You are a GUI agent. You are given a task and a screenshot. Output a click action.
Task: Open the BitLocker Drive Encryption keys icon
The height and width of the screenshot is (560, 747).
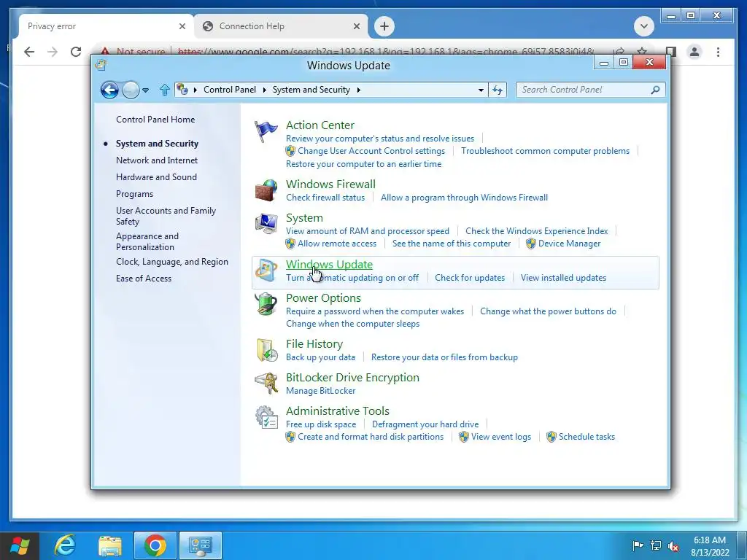pyautogui.click(x=266, y=383)
